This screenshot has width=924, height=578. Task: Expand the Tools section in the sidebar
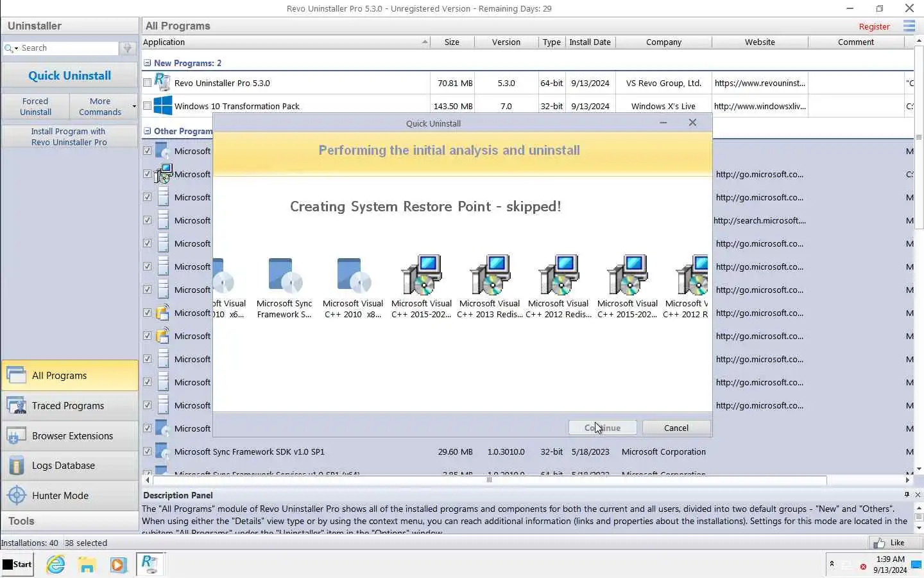69,521
